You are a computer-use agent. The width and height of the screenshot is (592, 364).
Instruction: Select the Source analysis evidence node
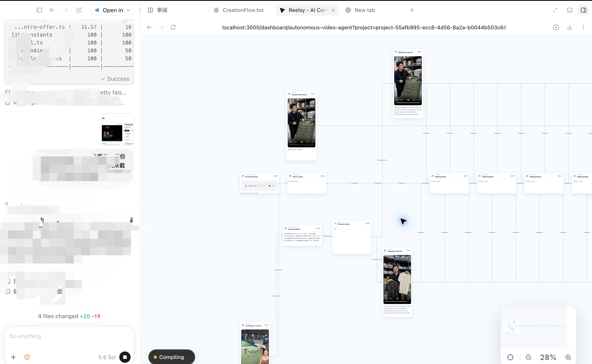(302, 235)
